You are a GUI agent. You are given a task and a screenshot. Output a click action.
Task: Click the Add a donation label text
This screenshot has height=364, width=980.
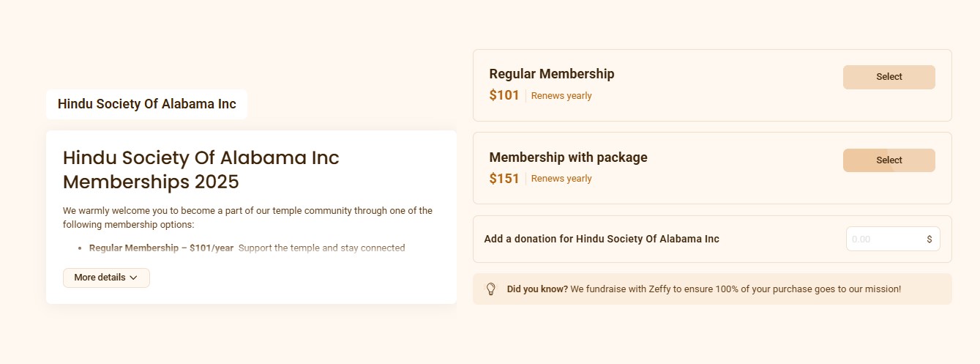click(602, 239)
